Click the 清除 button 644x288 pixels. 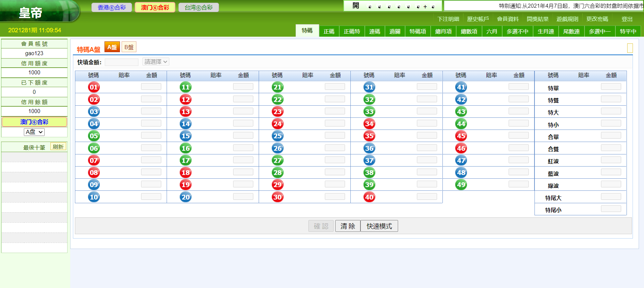pyautogui.click(x=348, y=226)
